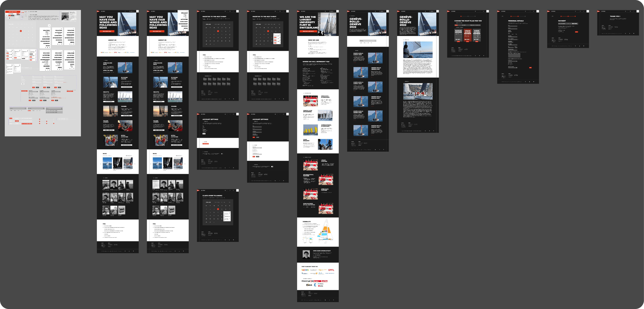Click BECOME A SPONSOR button on sponsorship page

(308, 31)
